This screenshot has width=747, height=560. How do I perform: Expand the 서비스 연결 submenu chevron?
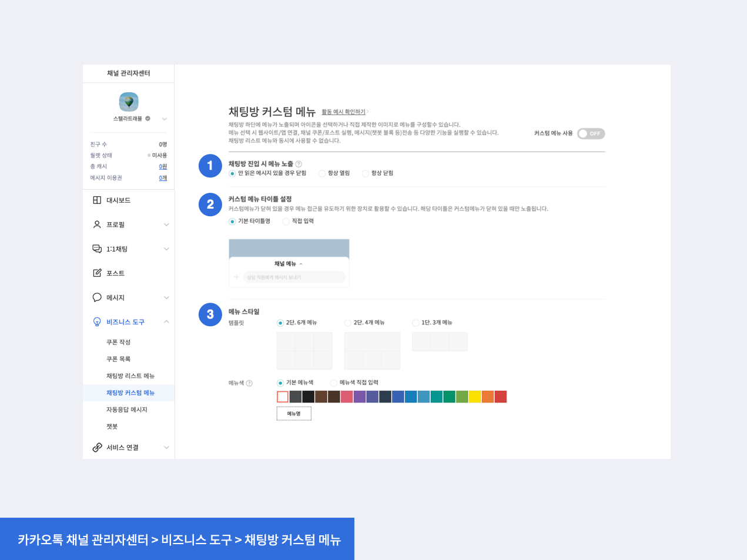pyautogui.click(x=166, y=448)
